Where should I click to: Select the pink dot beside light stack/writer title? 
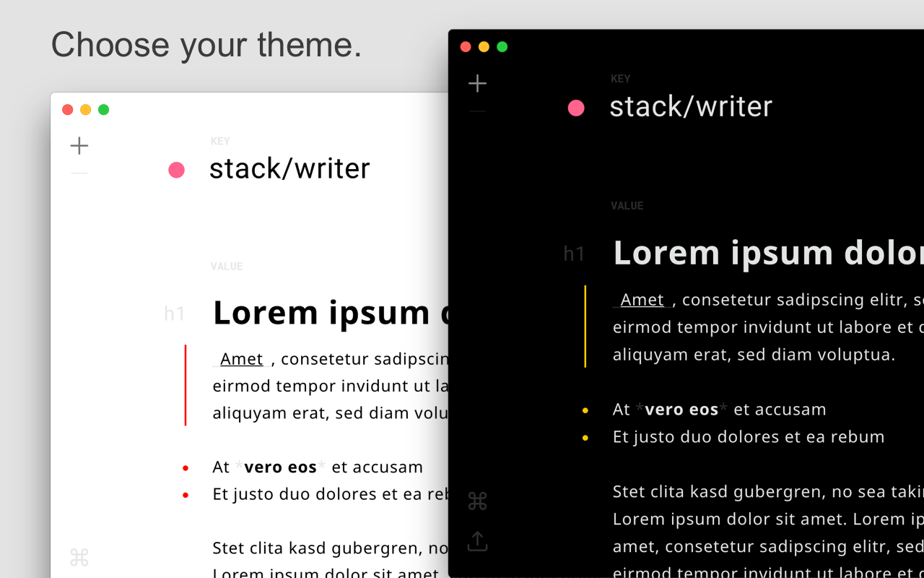click(176, 170)
